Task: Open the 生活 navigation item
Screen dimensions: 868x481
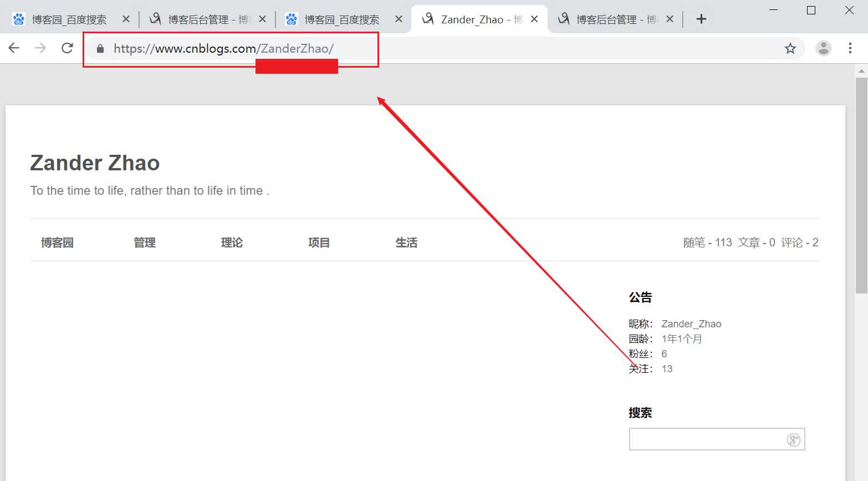Action: [406, 242]
